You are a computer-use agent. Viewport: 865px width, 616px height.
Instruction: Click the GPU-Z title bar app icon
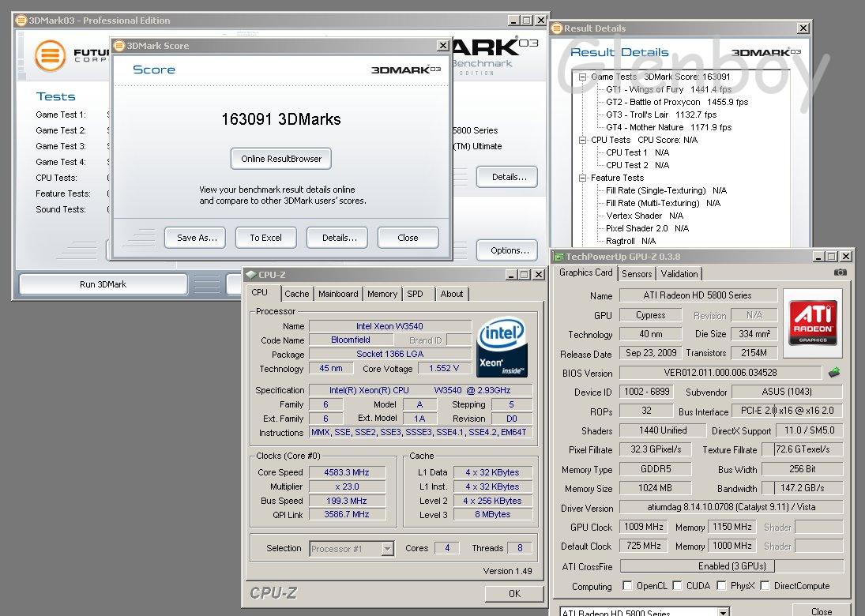[558, 257]
